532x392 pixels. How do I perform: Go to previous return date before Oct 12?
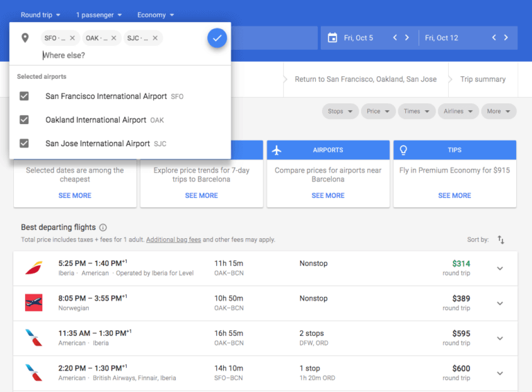coord(494,37)
